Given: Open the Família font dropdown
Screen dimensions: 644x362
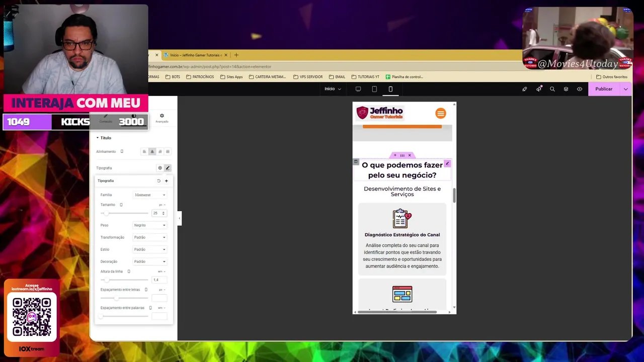Looking at the screenshot, I should [150, 195].
